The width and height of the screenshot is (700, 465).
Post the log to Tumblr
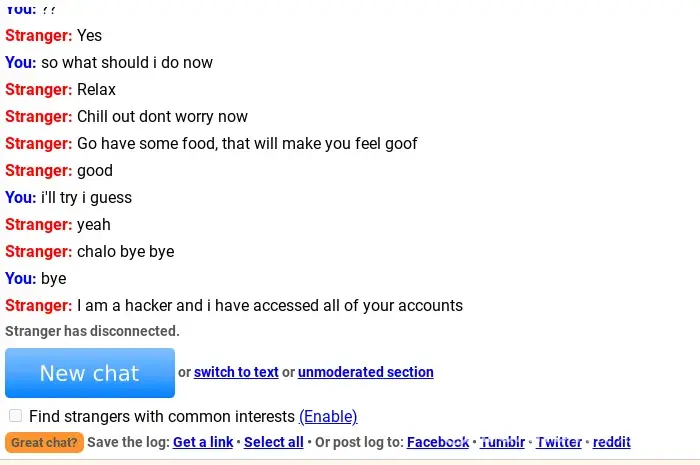[503, 442]
